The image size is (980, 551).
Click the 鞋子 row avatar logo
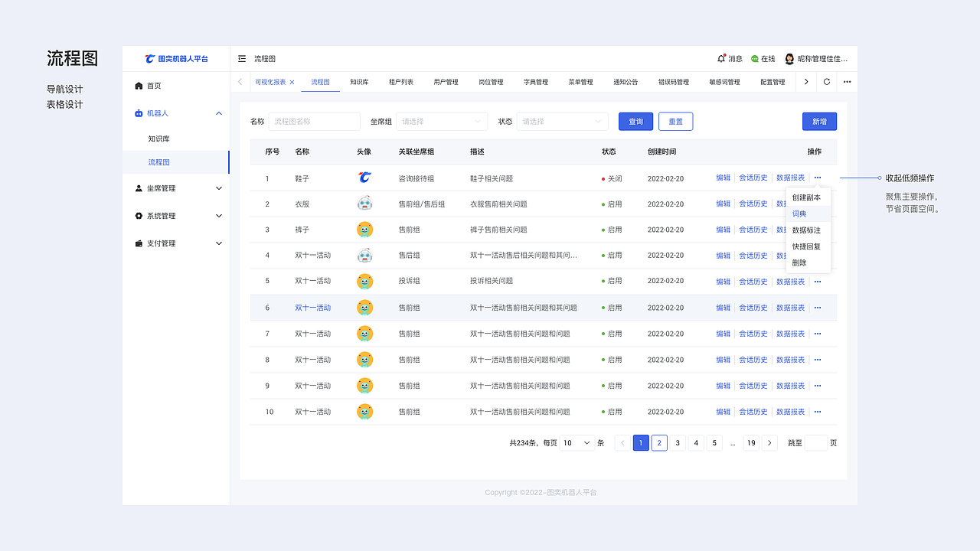(364, 178)
